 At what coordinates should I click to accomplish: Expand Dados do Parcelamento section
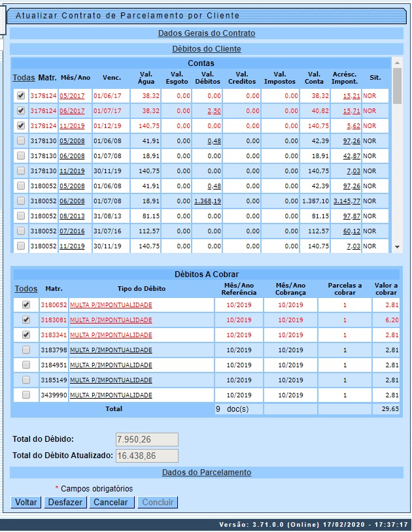206,473
